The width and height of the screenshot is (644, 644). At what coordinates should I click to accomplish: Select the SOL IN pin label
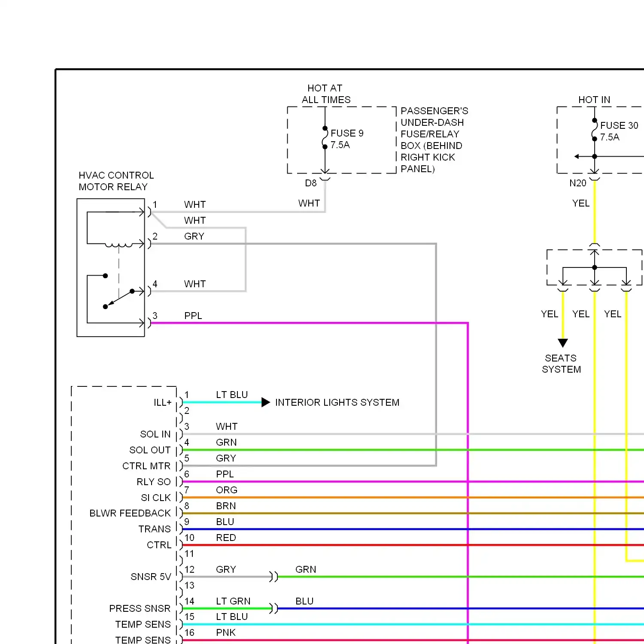pos(155,434)
